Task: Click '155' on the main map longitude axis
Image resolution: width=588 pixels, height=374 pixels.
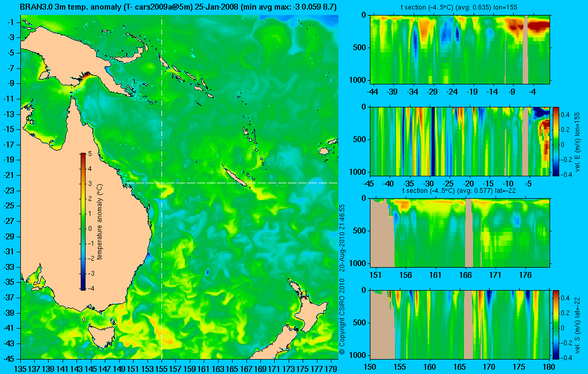Action: click(x=161, y=369)
